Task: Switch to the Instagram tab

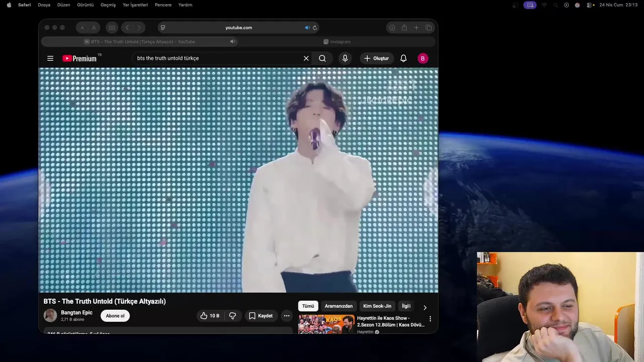Action: click(337, 42)
